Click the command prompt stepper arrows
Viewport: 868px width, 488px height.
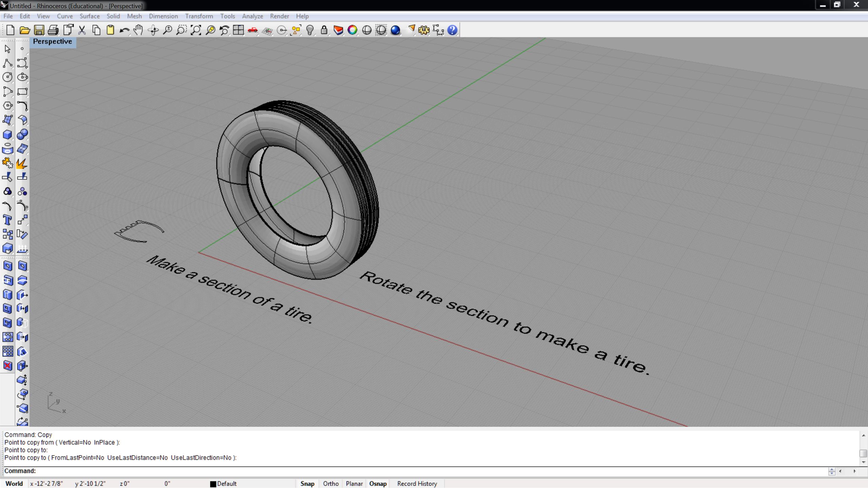coord(832,471)
